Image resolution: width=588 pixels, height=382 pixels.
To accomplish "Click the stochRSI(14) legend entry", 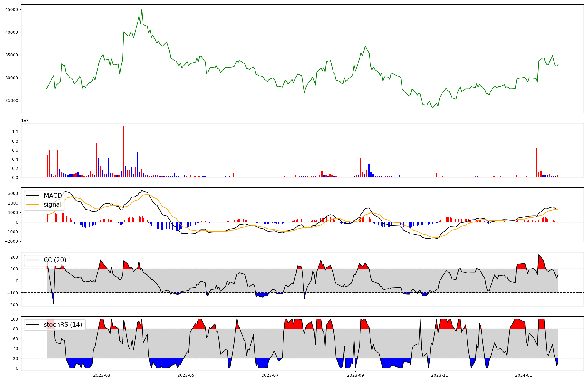I will pyautogui.click(x=63, y=325).
